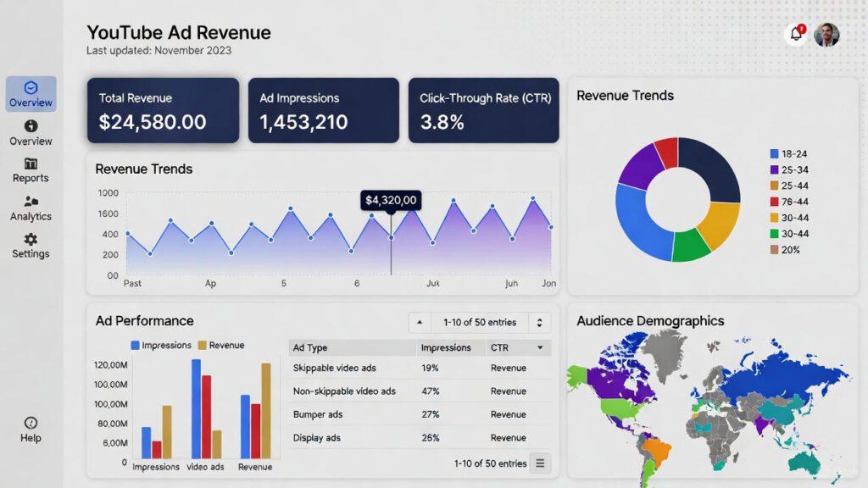This screenshot has width=868, height=488.
Task: Click the up arrow beside entries pager
Action: 420,323
